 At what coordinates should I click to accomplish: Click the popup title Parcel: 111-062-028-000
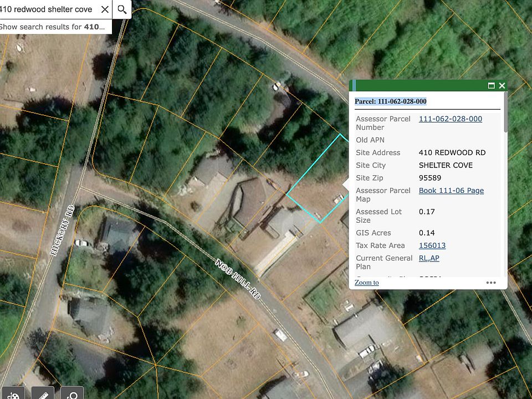(x=391, y=101)
